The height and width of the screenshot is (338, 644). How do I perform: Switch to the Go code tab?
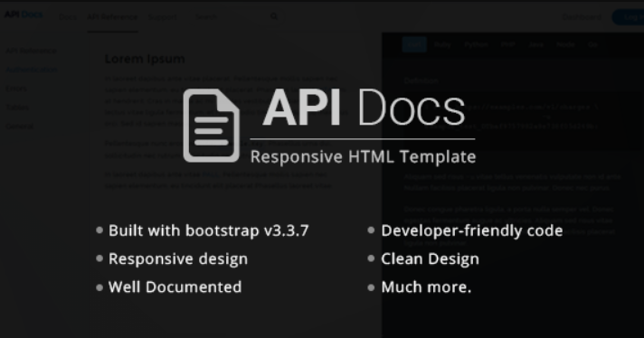(x=592, y=44)
